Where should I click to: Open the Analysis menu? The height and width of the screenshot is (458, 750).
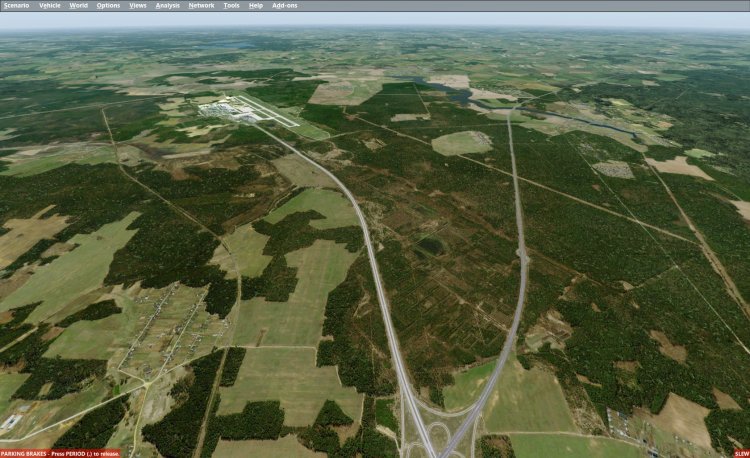click(168, 5)
